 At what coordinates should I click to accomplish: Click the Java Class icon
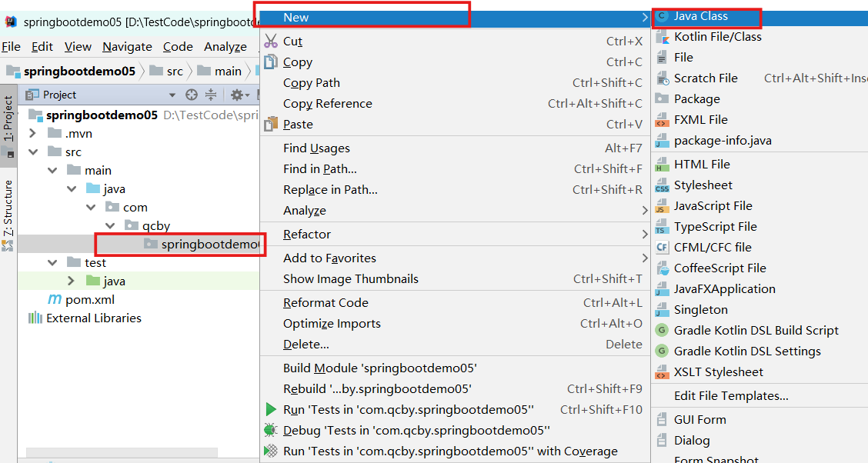[x=662, y=16]
